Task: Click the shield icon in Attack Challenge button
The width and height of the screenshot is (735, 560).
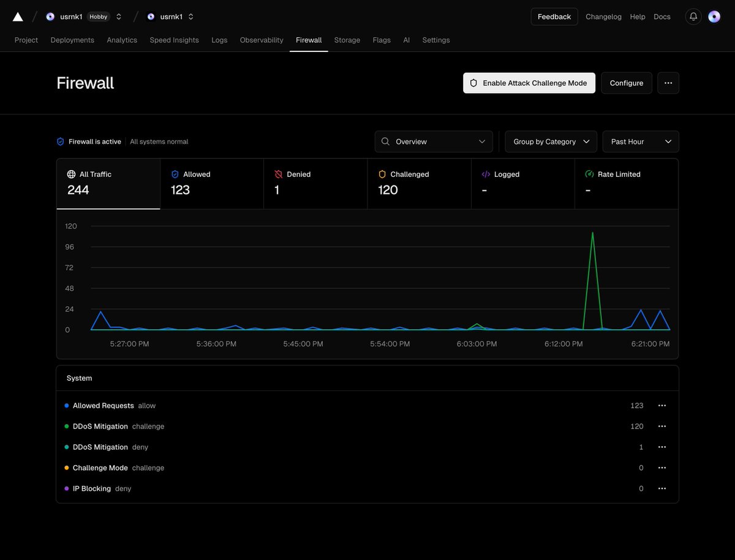Action: click(473, 83)
